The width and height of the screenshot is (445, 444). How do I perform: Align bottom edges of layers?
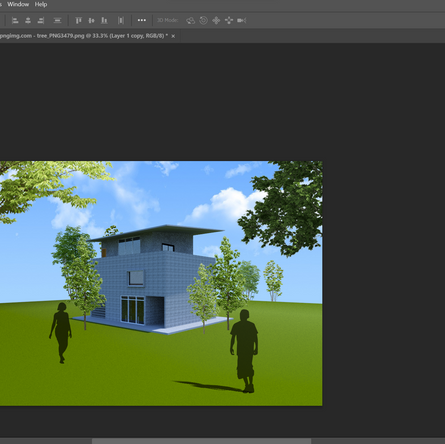pos(104,20)
